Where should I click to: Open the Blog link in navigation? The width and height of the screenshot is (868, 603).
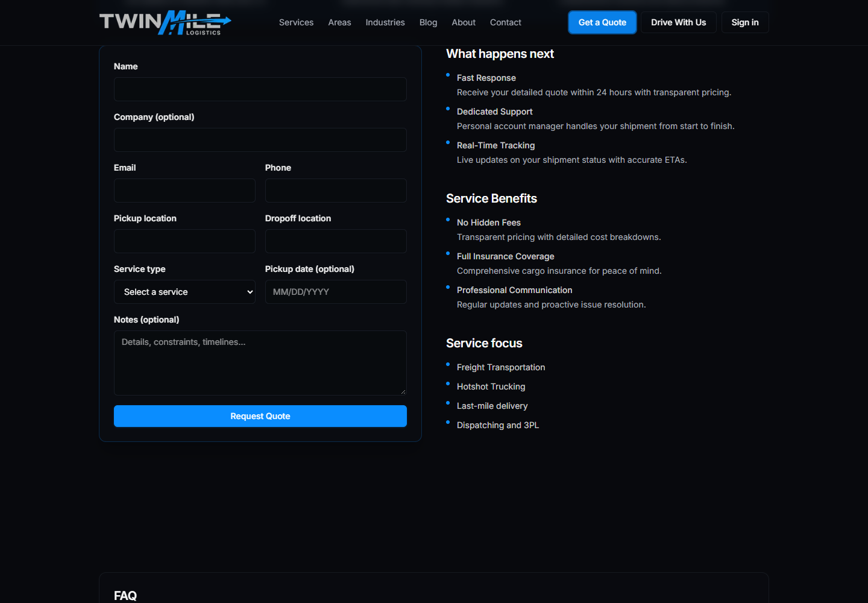point(429,22)
